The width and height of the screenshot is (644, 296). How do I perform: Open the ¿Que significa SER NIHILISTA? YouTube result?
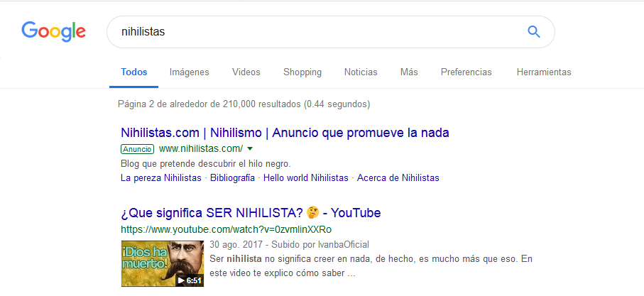click(251, 213)
